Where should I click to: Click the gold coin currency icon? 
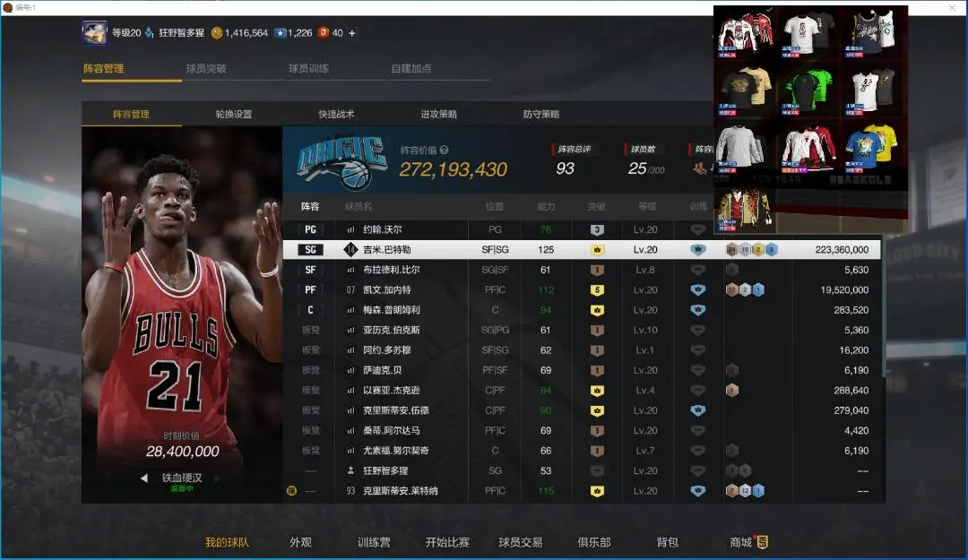coord(217,33)
